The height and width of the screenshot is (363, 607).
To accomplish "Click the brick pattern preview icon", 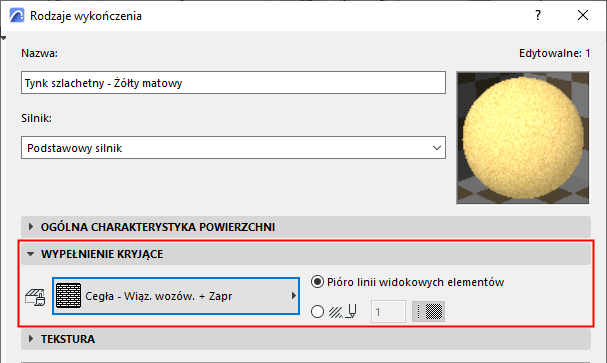I will 69,296.
